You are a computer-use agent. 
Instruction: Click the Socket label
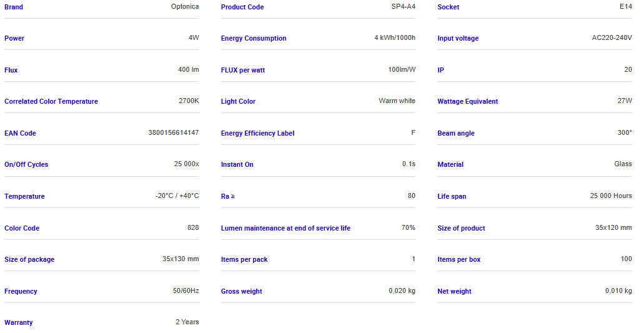pos(448,7)
